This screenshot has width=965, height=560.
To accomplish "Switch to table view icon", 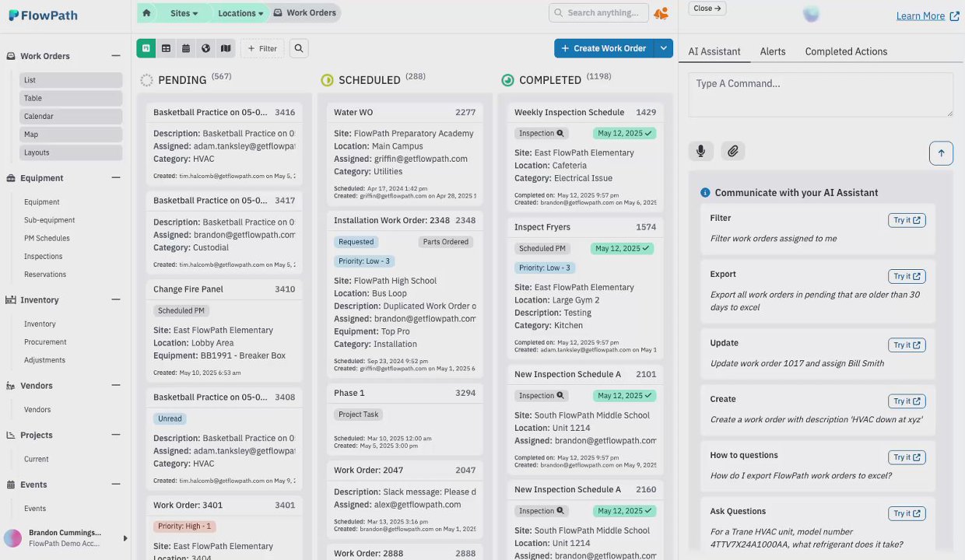I will pyautogui.click(x=166, y=48).
